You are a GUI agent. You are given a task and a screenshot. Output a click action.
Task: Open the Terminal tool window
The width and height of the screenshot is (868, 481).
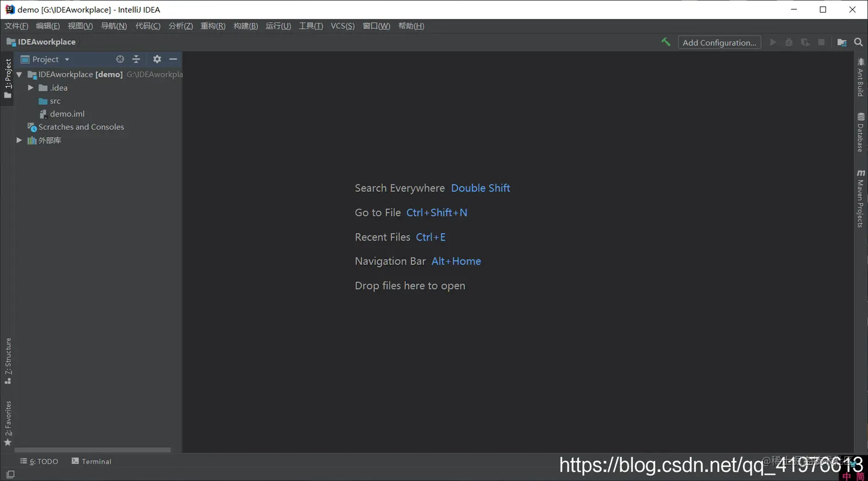[x=91, y=461]
